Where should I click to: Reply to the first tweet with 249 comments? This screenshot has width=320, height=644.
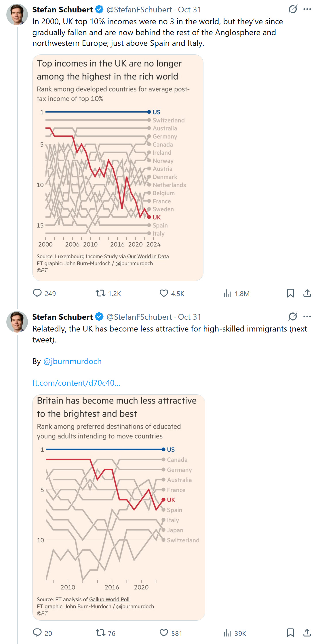coord(37,293)
